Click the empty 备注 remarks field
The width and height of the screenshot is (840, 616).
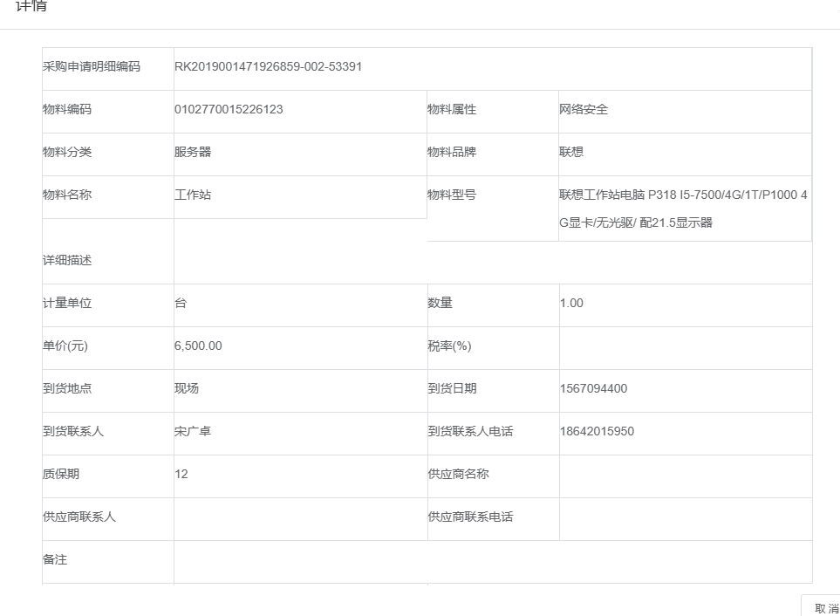click(x=492, y=561)
